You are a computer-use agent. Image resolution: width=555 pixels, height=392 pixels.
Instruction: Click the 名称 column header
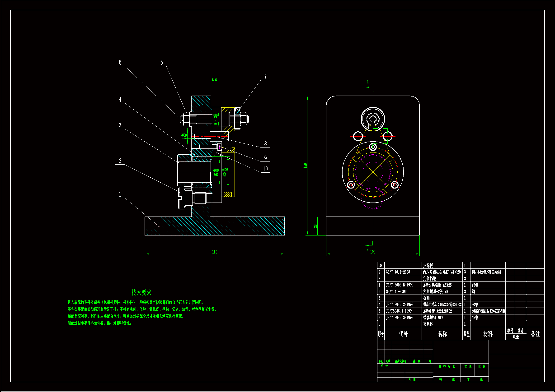(x=442, y=334)
